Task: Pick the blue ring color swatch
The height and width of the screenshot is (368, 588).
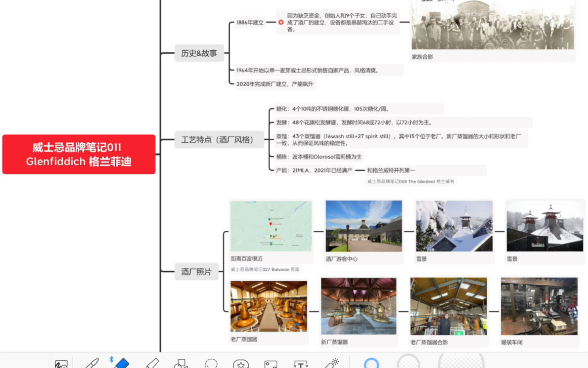Action: pyautogui.click(x=371, y=363)
